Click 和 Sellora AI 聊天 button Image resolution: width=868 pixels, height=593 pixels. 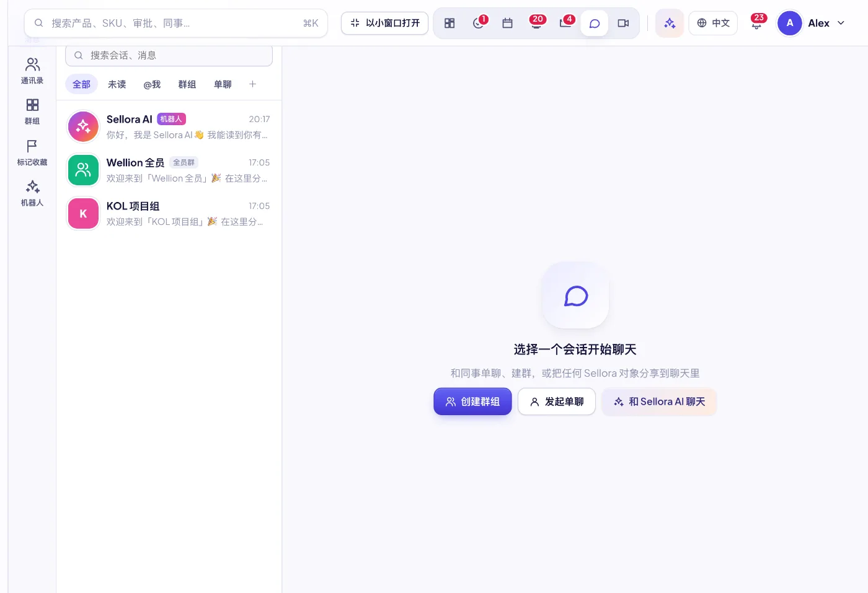tap(659, 402)
